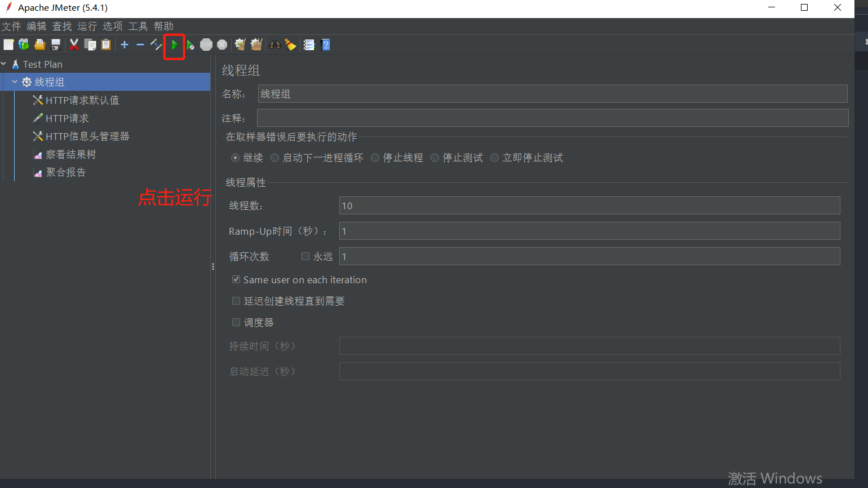The height and width of the screenshot is (488, 868).
Task: Click the Copy icon in toolbar
Action: [x=90, y=45]
